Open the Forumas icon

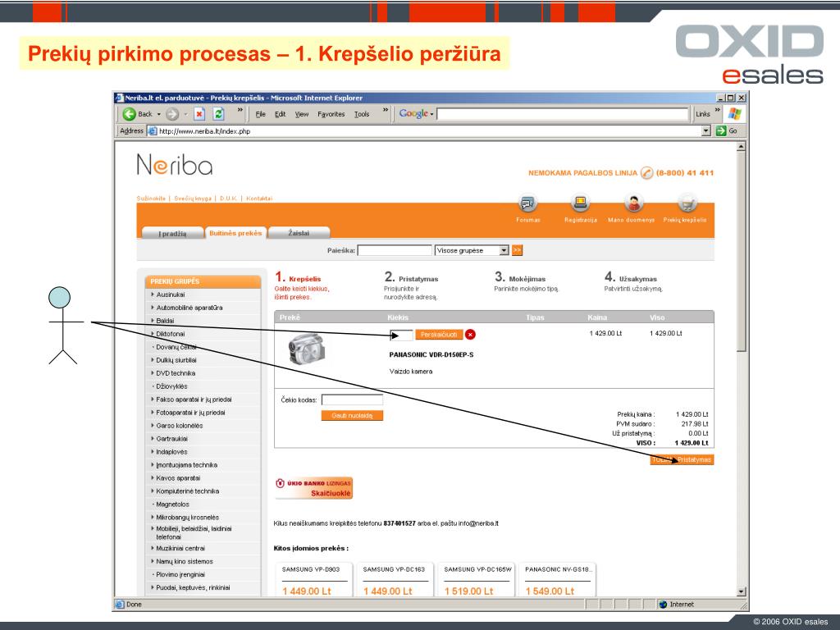click(x=527, y=203)
